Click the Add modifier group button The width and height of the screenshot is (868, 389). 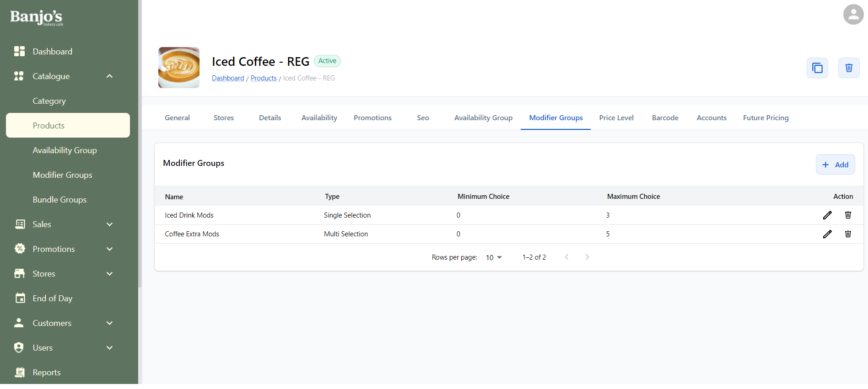[835, 165]
